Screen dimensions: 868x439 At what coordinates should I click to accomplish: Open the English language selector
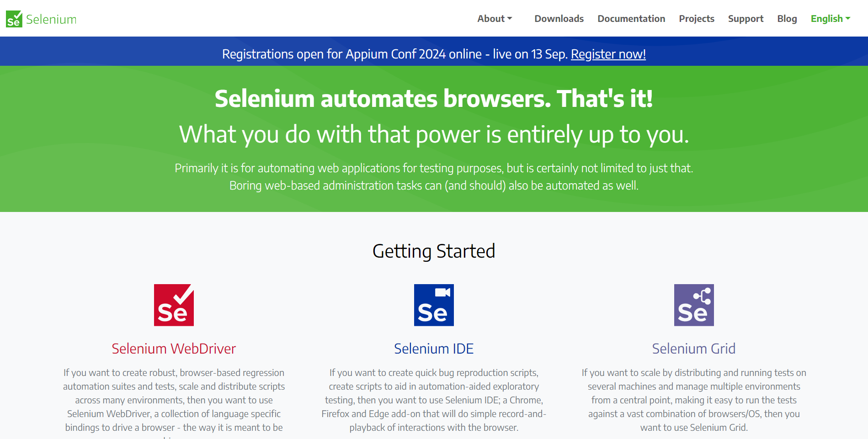(830, 19)
